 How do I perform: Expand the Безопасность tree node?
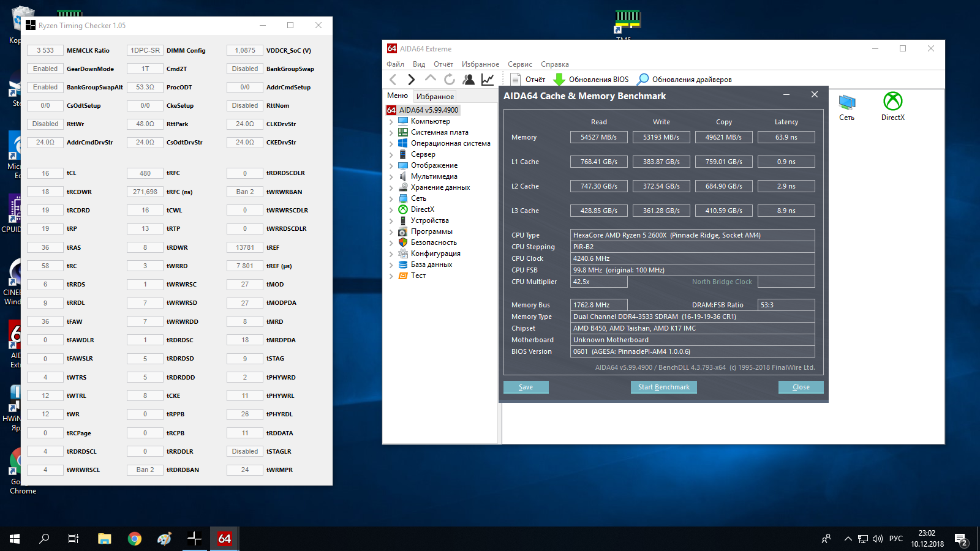391,242
